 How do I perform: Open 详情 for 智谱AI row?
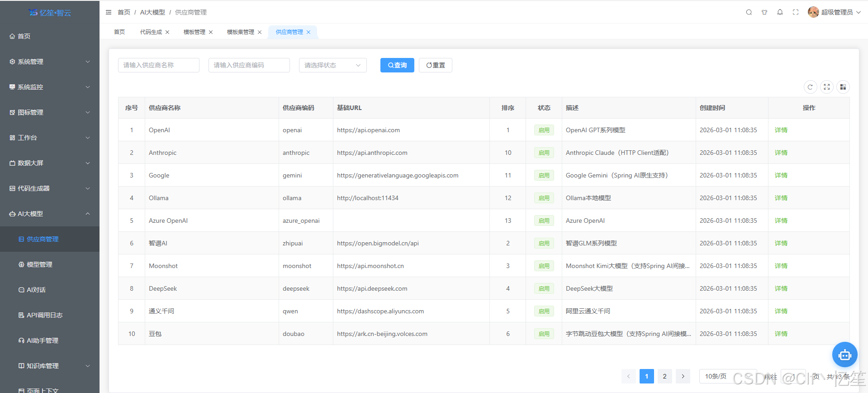tap(781, 243)
